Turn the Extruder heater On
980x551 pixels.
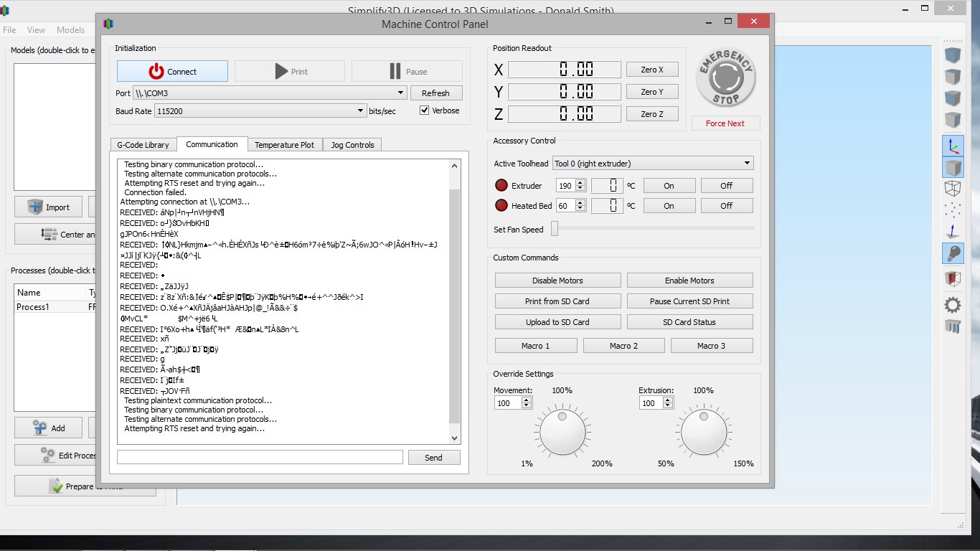coord(669,186)
